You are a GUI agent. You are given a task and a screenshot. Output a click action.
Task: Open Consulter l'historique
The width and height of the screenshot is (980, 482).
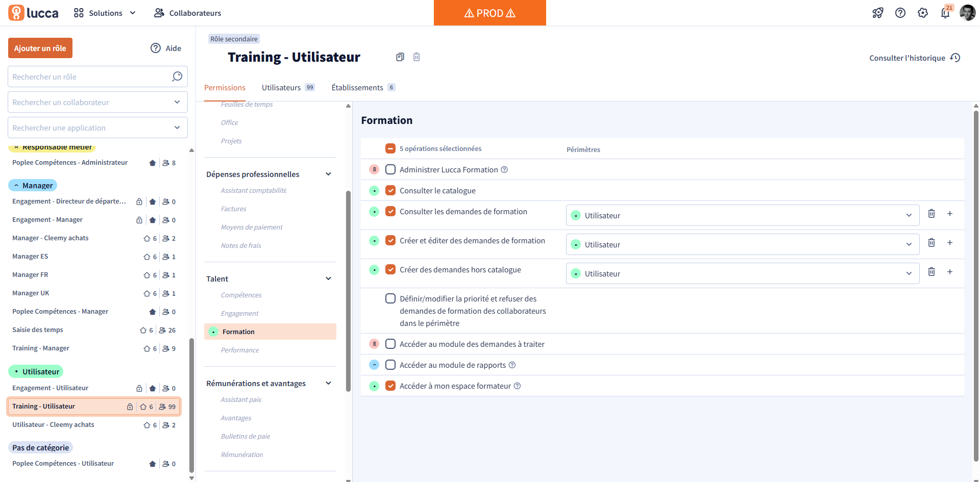pyautogui.click(x=915, y=58)
